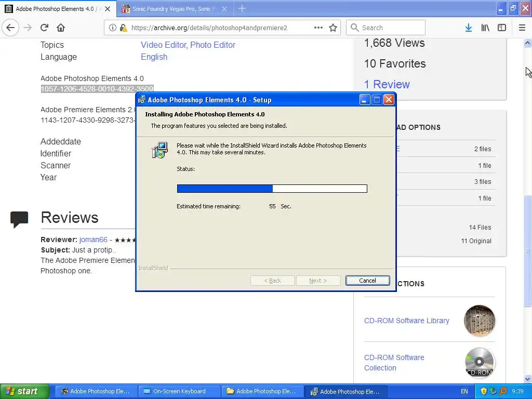Close the Sonic Foundry Vegas Pro tab
The image size is (532, 399).
[x=224, y=9]
